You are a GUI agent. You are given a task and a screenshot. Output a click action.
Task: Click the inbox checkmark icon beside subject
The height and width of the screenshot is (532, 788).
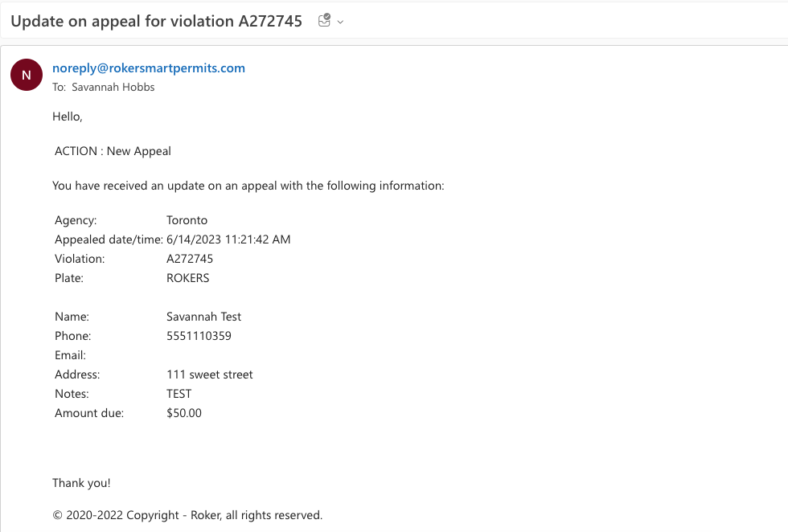tap(324, 21)
